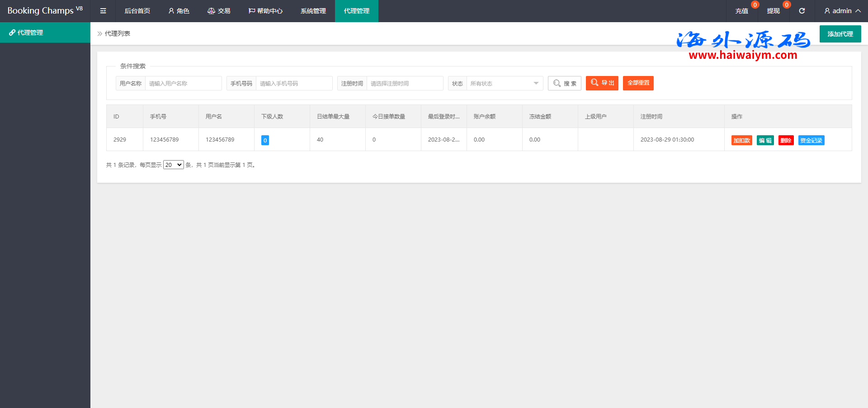
Task: Click the 搜索 search button
Action: pyautogui.click(x=564, y=83)
